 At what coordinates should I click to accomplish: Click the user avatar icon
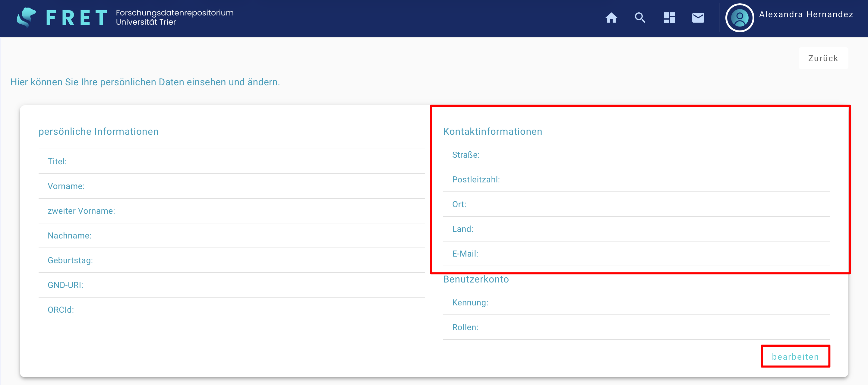coord(740,18)
